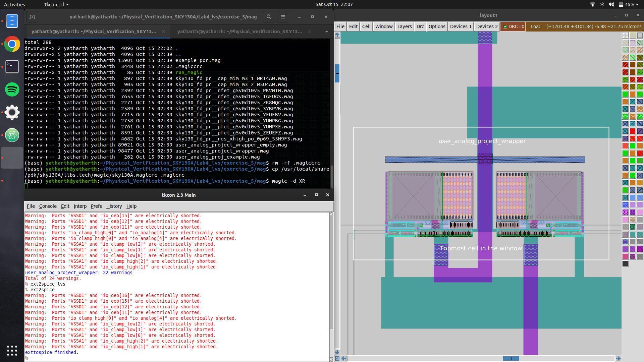Select the first terminal tab
The image size is (644, 362).
[94, 32]
